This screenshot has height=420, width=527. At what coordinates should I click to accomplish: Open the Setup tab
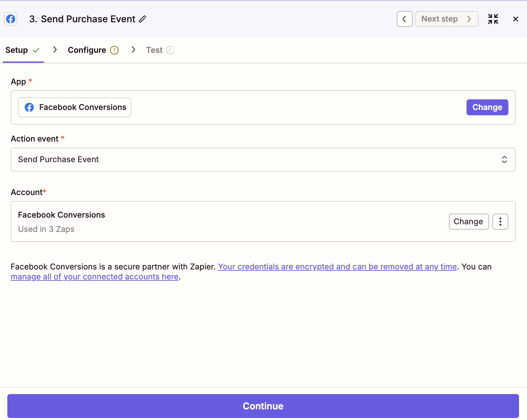[x=23, y=50]
